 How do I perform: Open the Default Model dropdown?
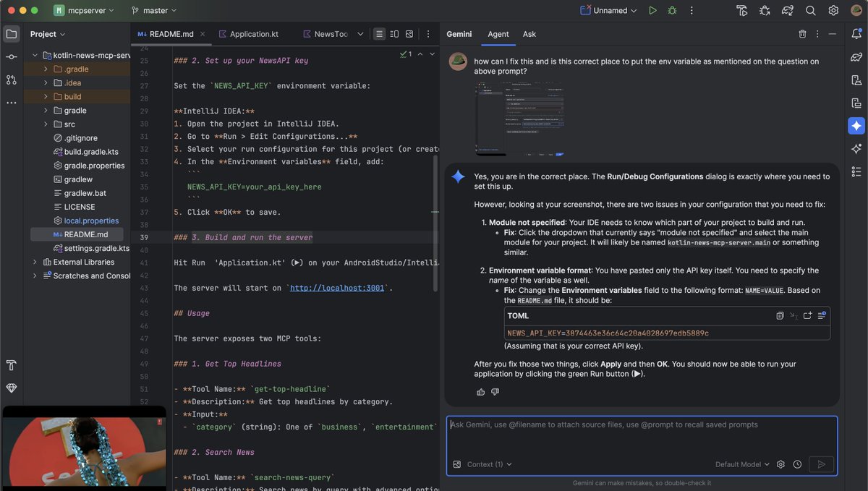pyautogui.click(x=742, y=464)
